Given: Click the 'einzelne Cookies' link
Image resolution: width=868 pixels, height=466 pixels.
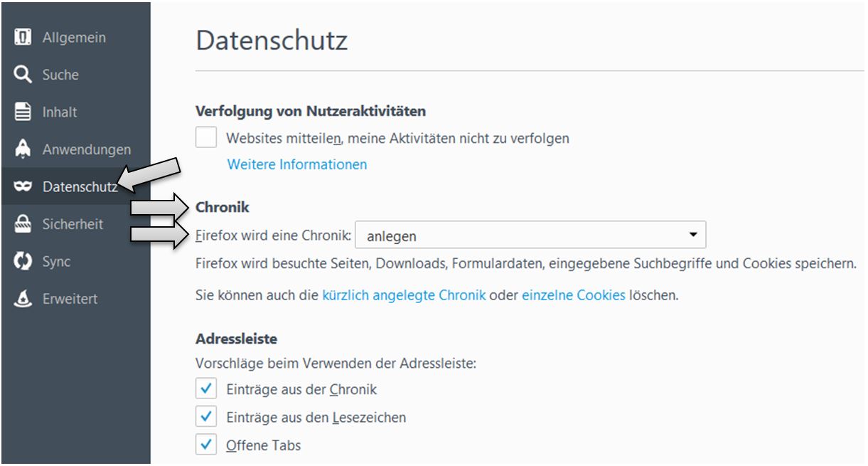Looking at the screenshot, I should 574,295.
